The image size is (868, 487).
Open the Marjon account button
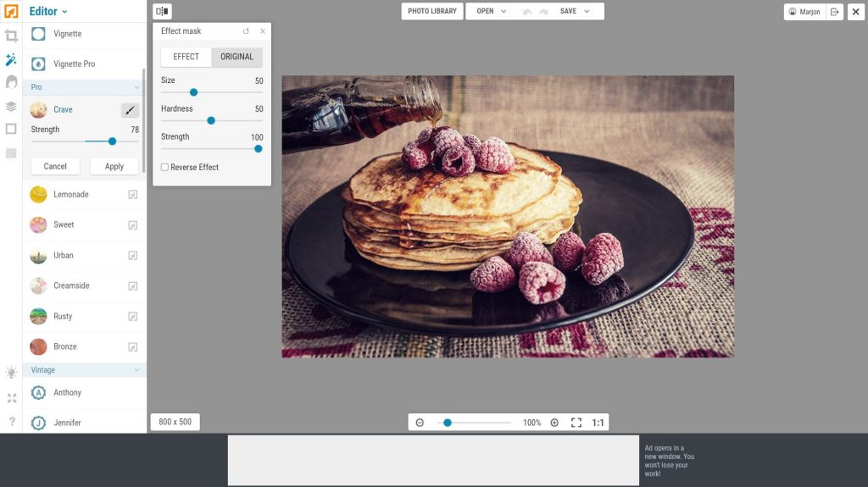click(x=805, y=12)
